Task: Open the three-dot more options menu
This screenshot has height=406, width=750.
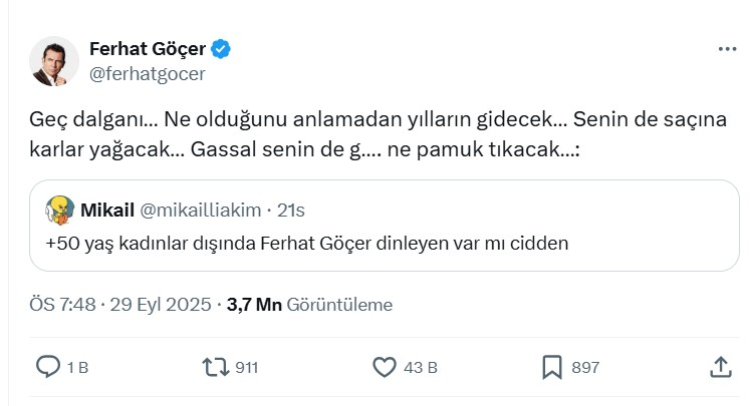Action: click(726, 49)
